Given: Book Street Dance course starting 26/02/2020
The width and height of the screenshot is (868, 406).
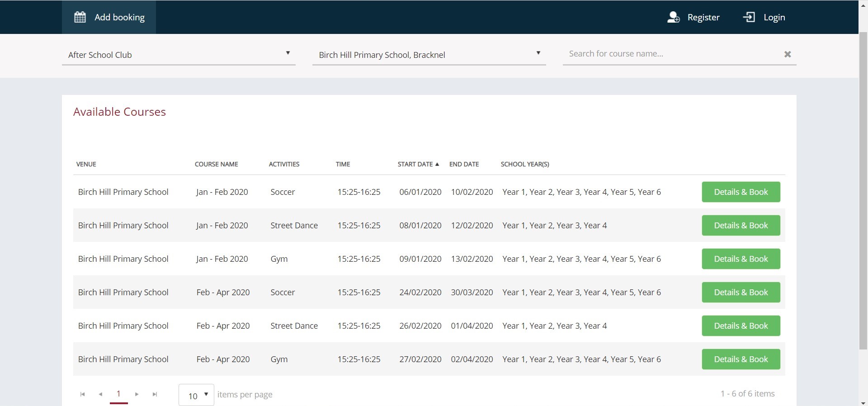Looking at the screenshot, I should click(x=741, y=326).
